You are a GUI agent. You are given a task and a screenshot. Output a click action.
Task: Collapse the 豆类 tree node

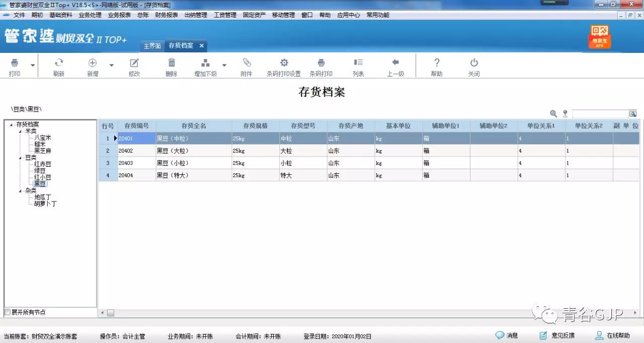[x=20, y=157]
